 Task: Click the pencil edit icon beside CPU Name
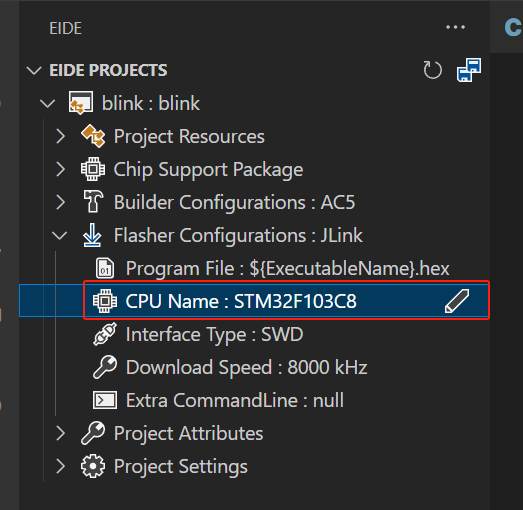[x=457, y=301]
